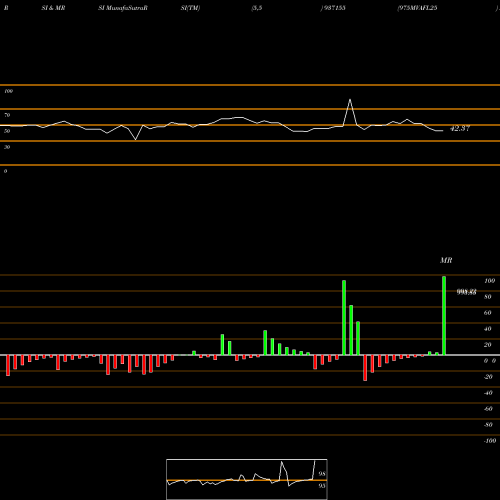Click the ')937155' header text
This screenshot has width=500, height=500.
333,8
